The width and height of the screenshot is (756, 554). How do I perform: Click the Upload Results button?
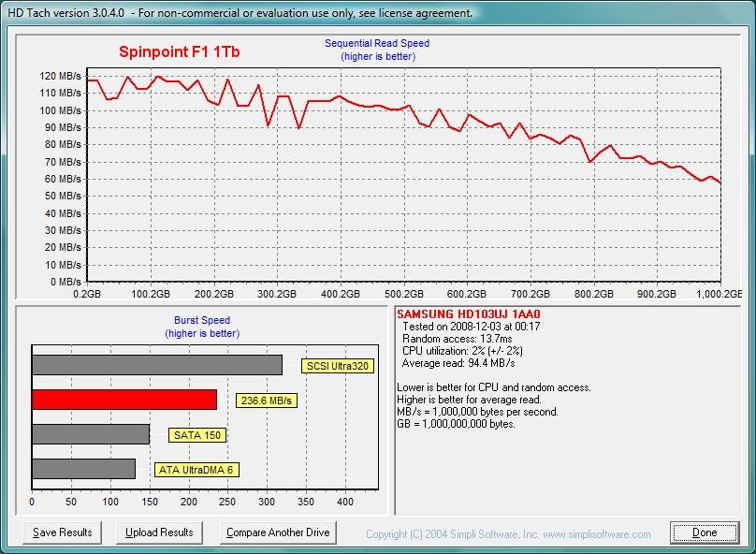[x=158, y=532]
